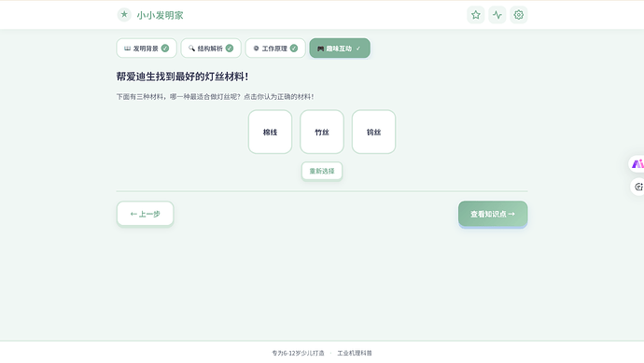Click the heading 帮爱迪生找到最好的灯丝材料!
Screen dimensions: 644x363
pos(182,77)
